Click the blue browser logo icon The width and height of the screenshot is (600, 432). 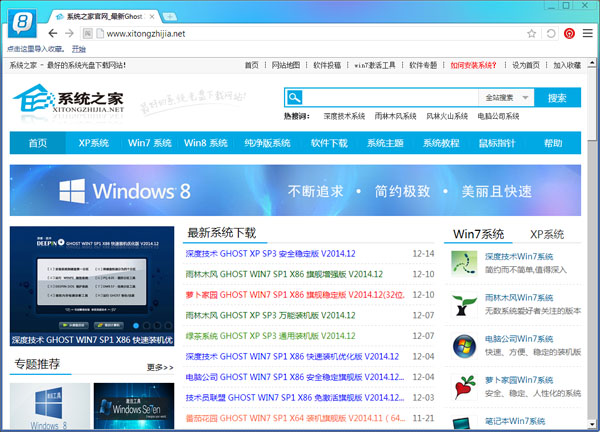[22, 23]
